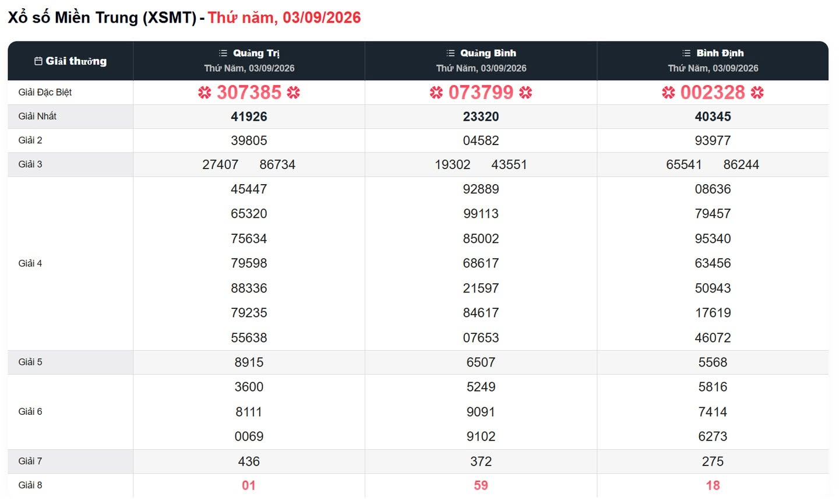Select first prize number 40345
This screenshot has width=839, height=504.
(713, 117)
